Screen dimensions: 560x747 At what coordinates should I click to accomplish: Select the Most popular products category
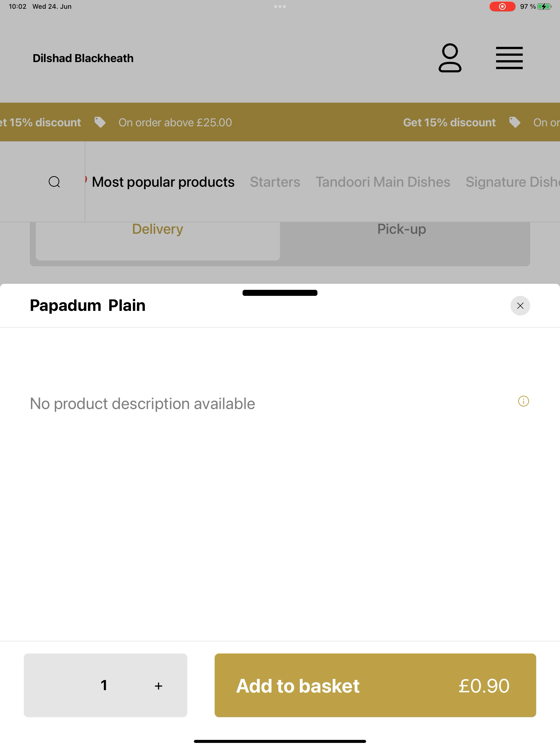click(163, 182)
